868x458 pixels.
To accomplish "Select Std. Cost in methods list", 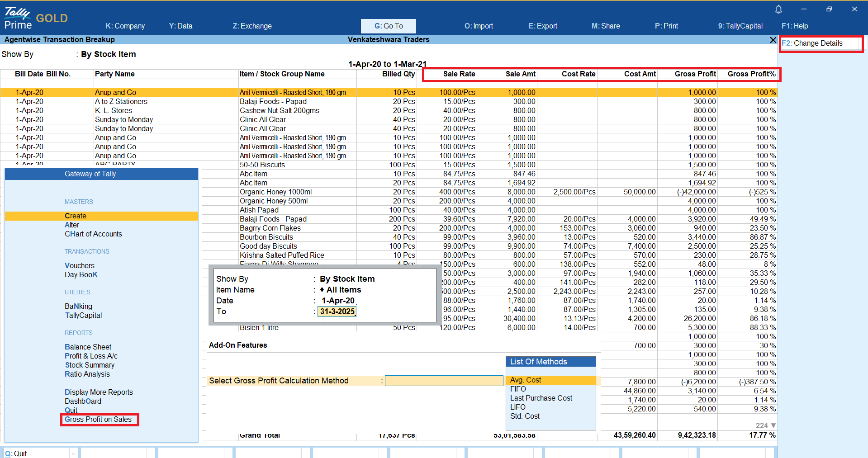I will 525,416.
